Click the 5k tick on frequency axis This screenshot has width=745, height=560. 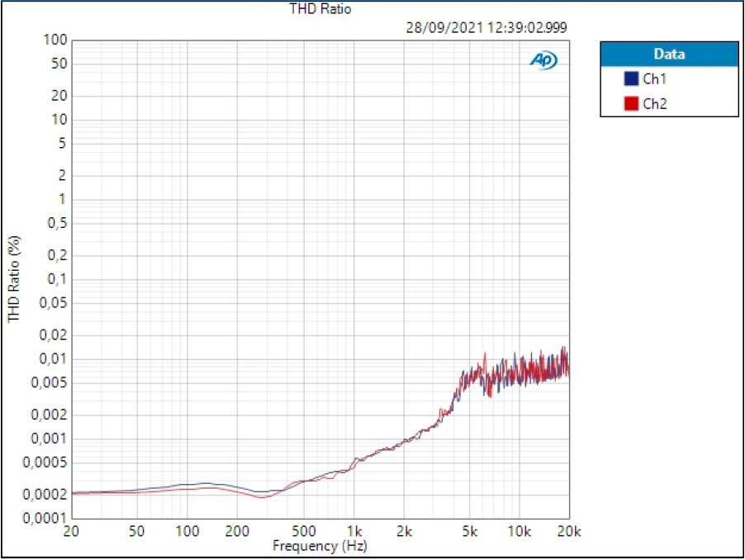click(x=469, y=531)
